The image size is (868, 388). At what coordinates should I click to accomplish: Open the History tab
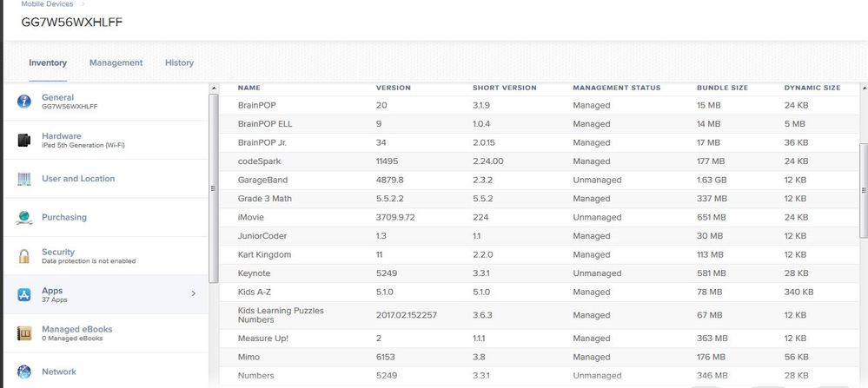pyautogui.click(x=179, y=62)
